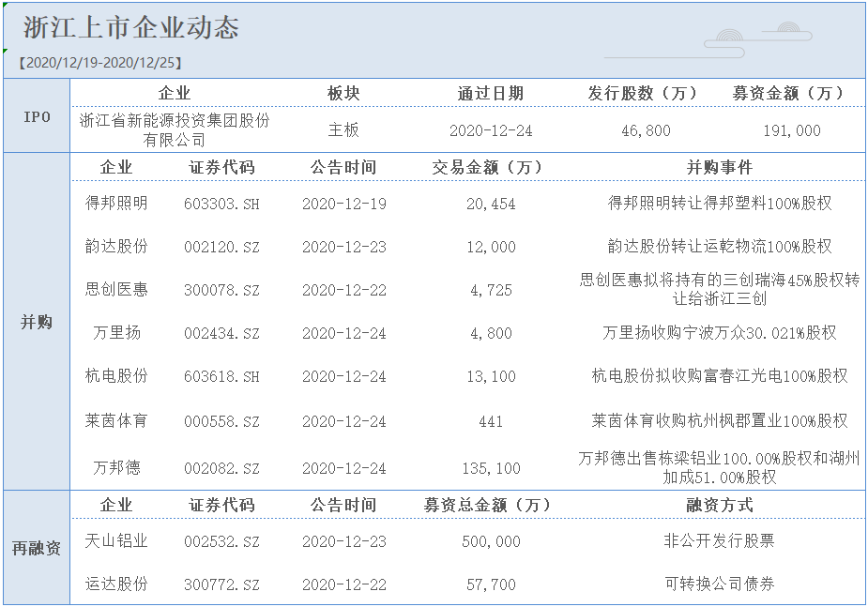Select stock code 000558.SZ
The width and height of the screenshot is (868, 607).
pyautogui.click(x=221, y=421)
